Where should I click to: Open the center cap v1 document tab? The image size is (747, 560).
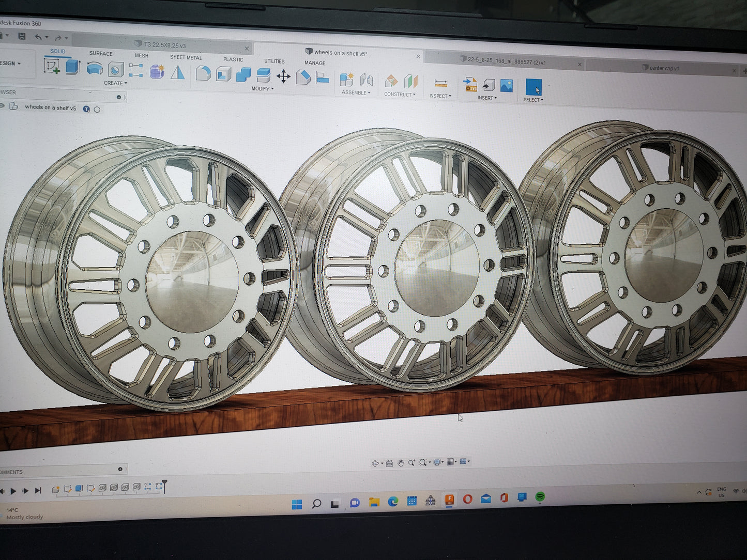664,68
